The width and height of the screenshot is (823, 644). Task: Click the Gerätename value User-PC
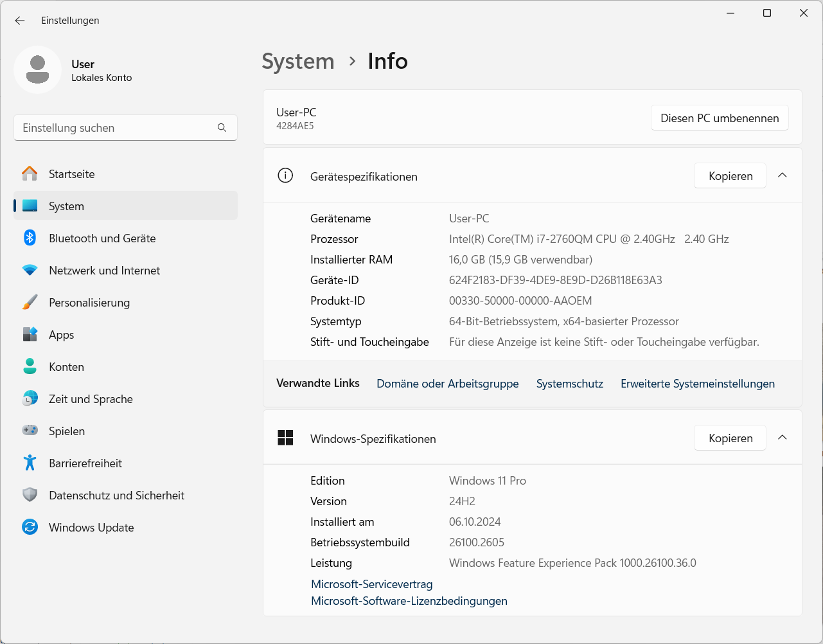(x=469, y=219)
